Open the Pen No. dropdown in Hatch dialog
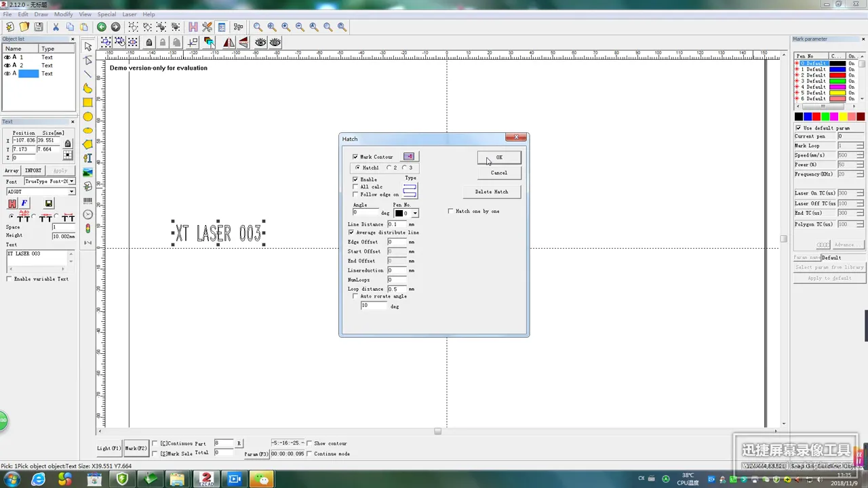Viewport: 868px width, 488px height. click(x=414, y=213)
